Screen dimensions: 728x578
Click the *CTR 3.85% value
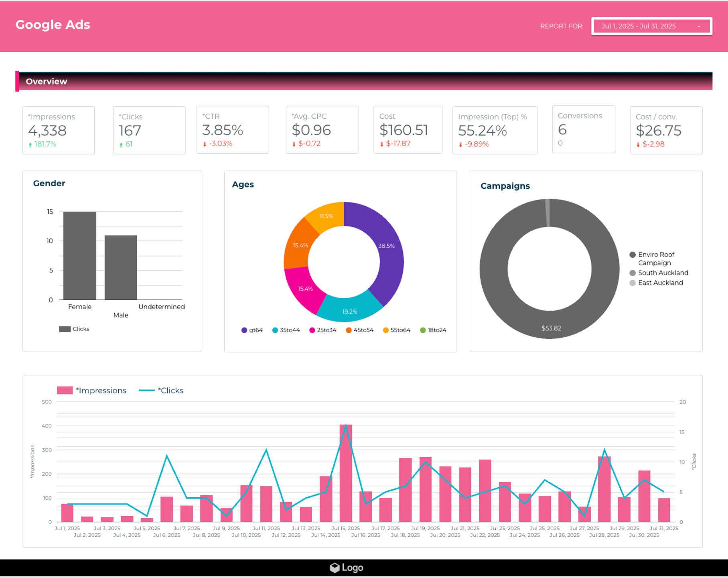223,130
